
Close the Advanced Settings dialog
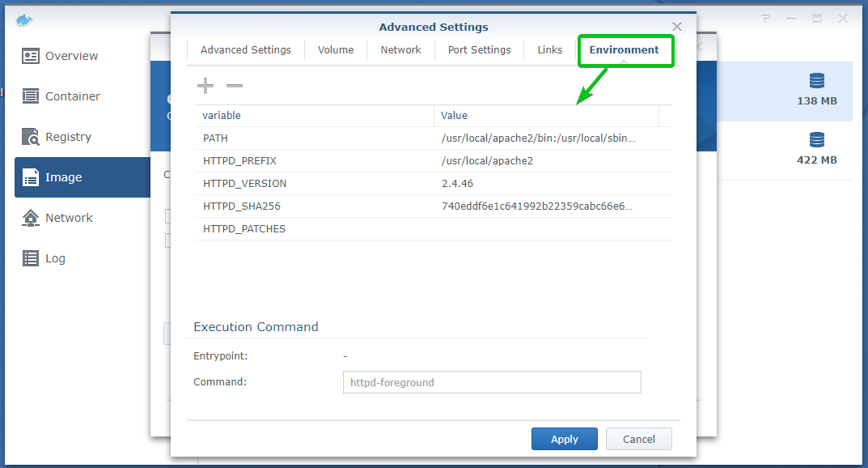[677, 27]
